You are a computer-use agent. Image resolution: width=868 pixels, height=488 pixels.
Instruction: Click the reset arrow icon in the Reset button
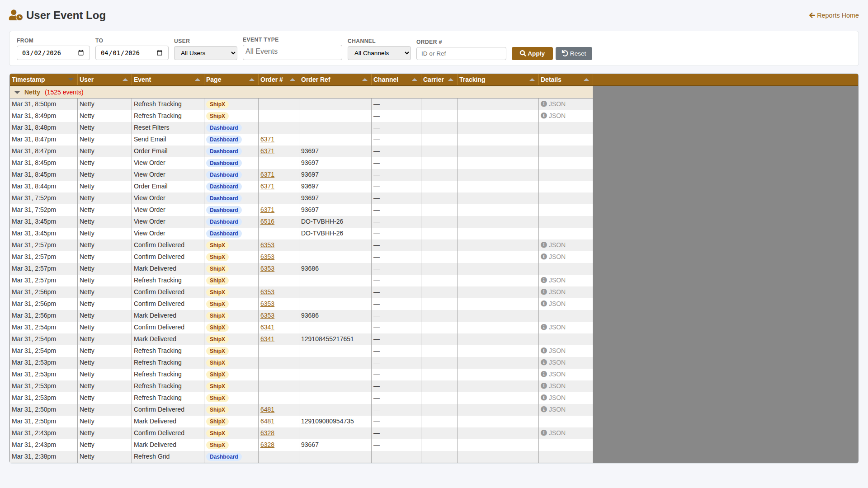pos(564,53)
